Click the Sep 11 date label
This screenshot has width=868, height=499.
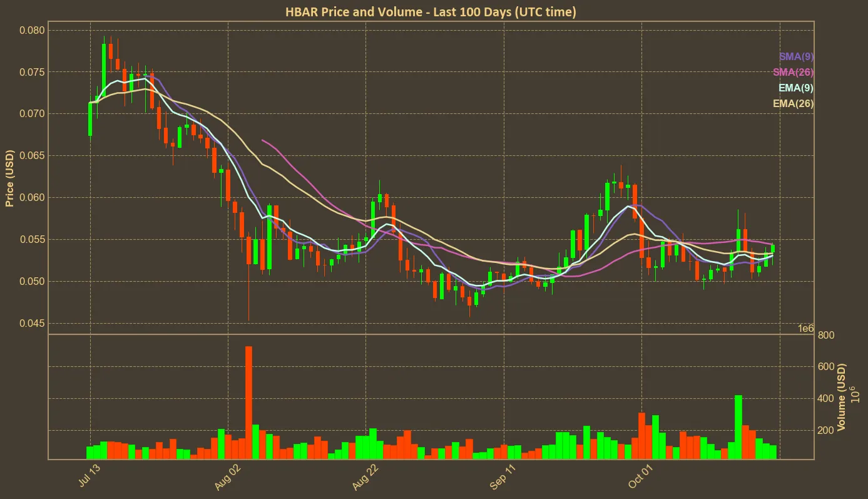tap(503, 478)
